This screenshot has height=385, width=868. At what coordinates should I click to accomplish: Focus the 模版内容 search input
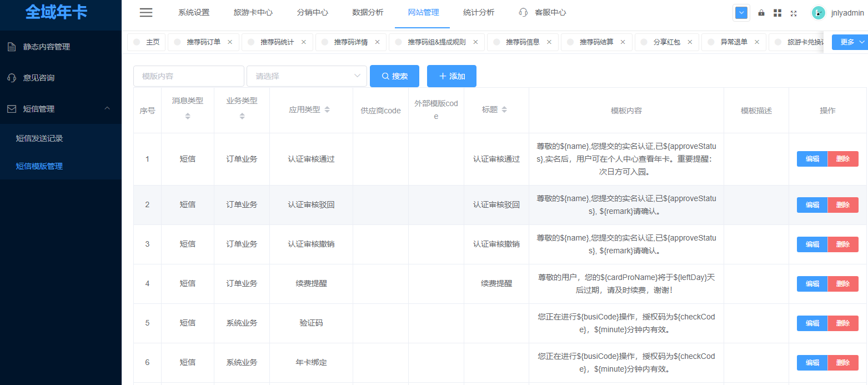coord(188,76)
